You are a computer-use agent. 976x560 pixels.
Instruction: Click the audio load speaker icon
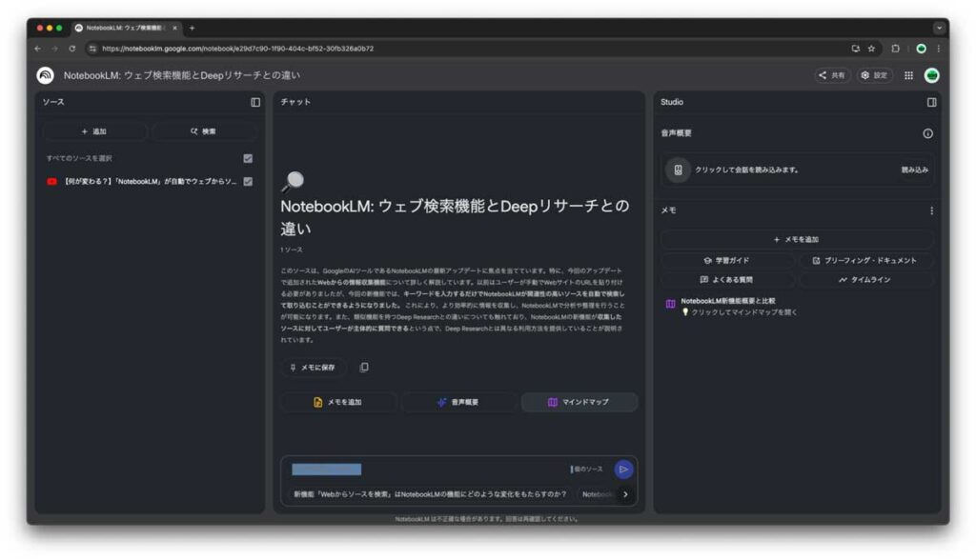678,170
